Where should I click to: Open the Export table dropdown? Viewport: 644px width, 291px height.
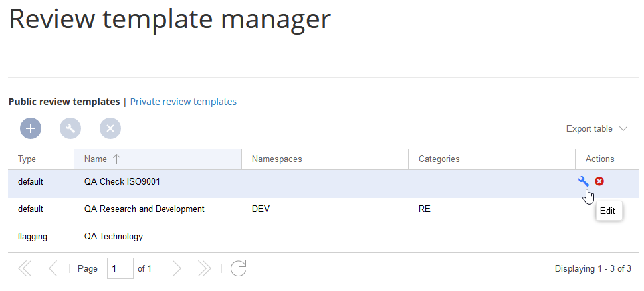596,128
